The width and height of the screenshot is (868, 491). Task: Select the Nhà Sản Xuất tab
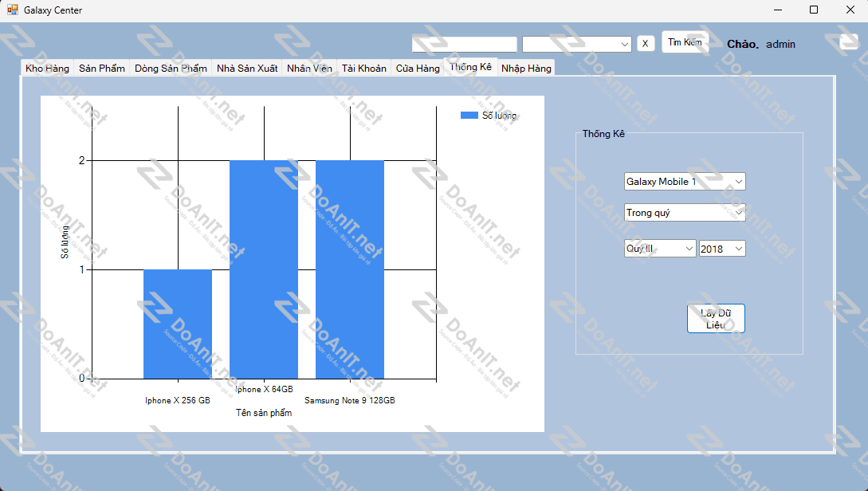(x=247, y=68)
